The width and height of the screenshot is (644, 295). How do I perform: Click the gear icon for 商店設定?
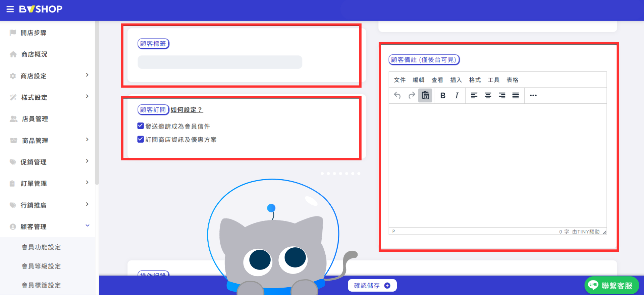tap(13, 76)
